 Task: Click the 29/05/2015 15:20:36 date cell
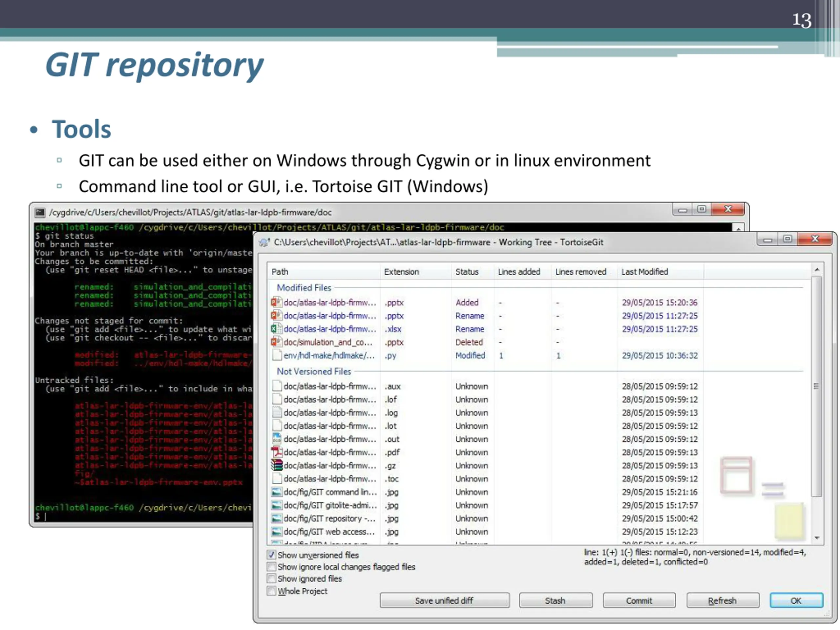click(x=660, y=303)
